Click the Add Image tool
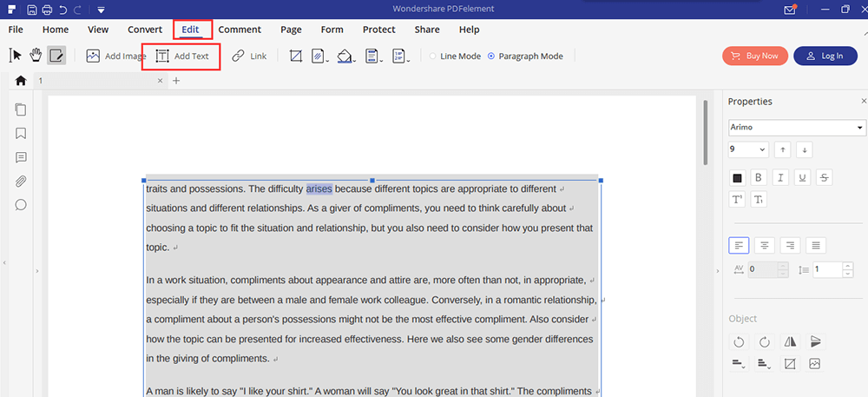The image size is (868, 397). [116, 56]
